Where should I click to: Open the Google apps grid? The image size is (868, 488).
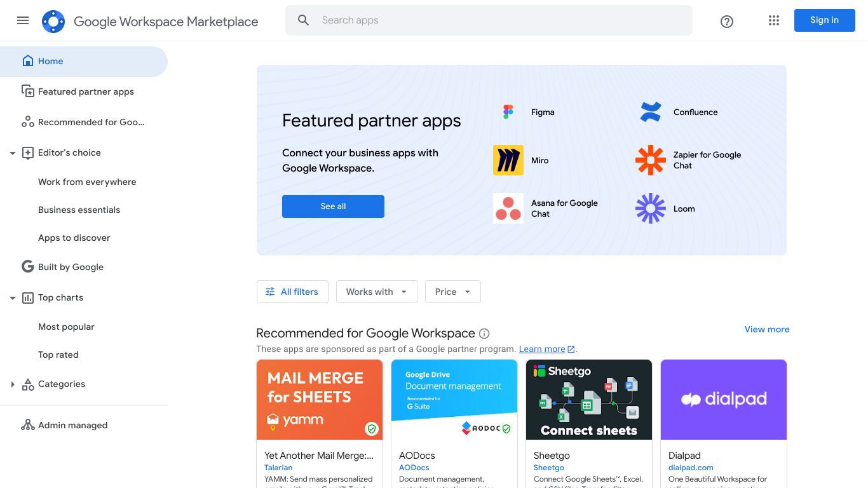(773, 20)
